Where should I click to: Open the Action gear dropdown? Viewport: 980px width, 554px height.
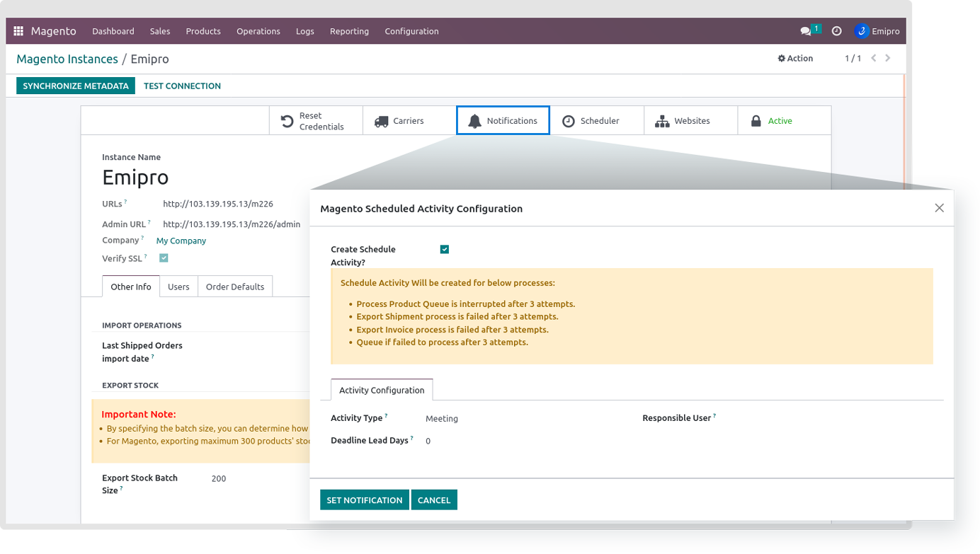795,59
